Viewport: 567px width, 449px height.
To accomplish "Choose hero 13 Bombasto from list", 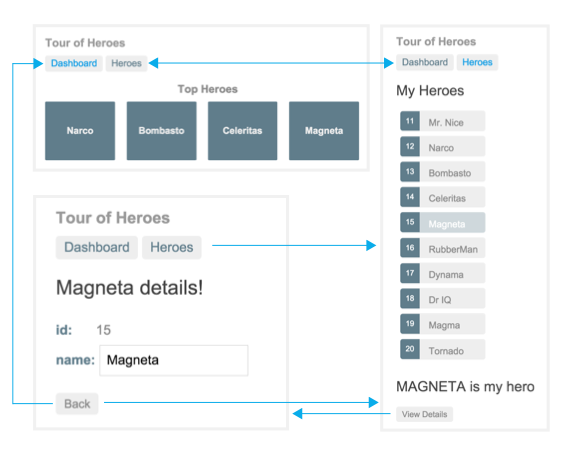I will (x=442, y=171).
